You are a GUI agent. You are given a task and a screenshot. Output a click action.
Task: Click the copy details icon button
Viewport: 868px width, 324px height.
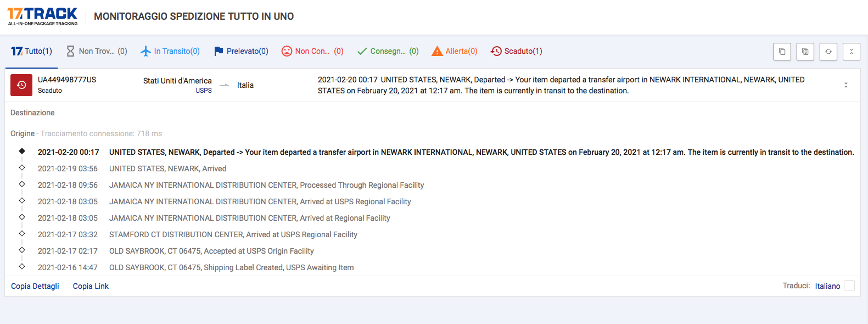(805, 52)
